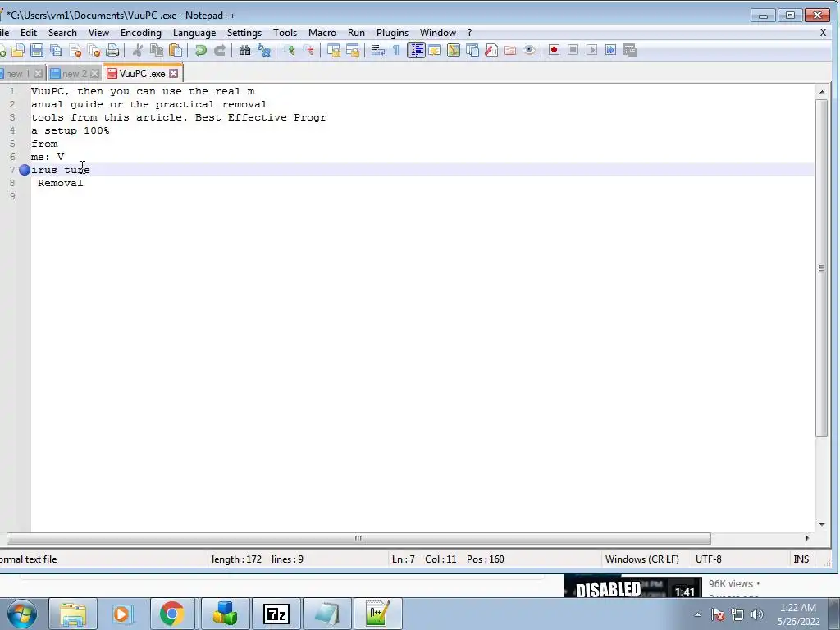Click the Redo toolbar icon
This screenshot has width=840, height=630.
pos(220,50)
